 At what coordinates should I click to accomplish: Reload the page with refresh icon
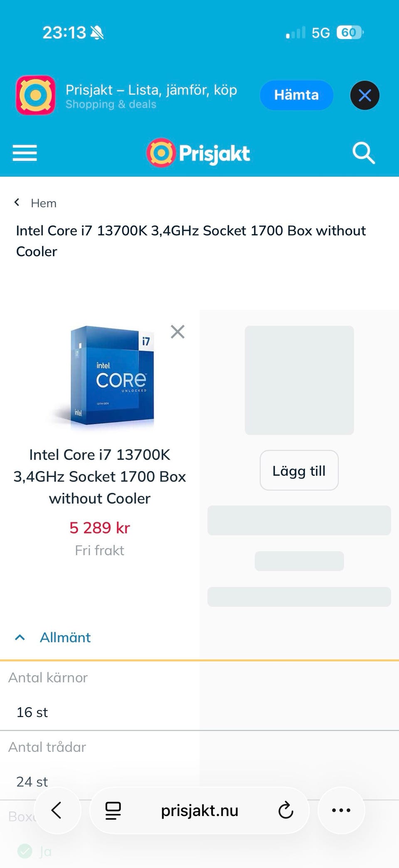click(x=286, y=810)
